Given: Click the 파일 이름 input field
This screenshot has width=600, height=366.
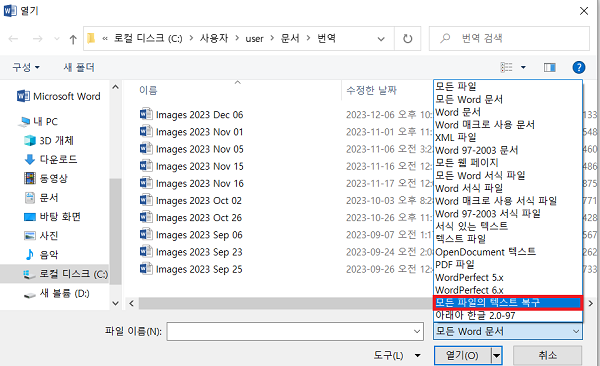Looking at the screenshot, I should coord(295,331).
